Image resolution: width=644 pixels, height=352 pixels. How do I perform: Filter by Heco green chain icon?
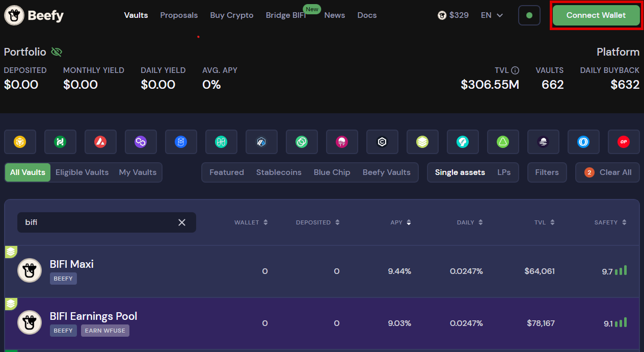point(60,142)
